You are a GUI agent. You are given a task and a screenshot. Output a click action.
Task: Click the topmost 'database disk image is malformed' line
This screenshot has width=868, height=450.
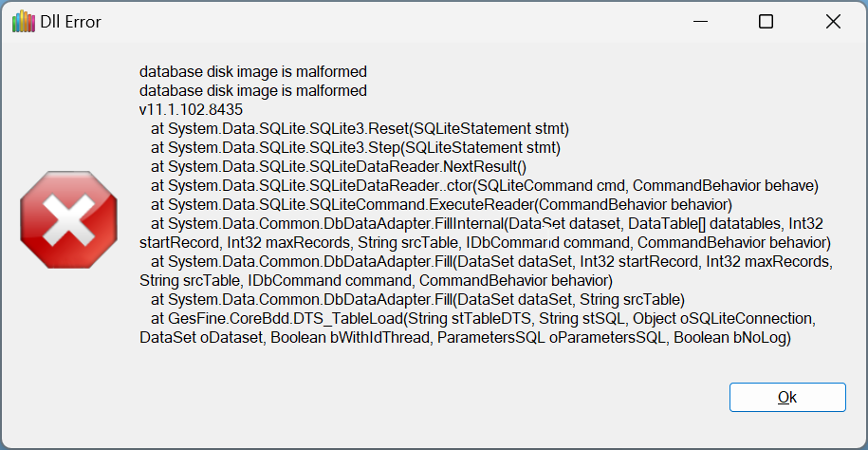(x=252, y=71)
